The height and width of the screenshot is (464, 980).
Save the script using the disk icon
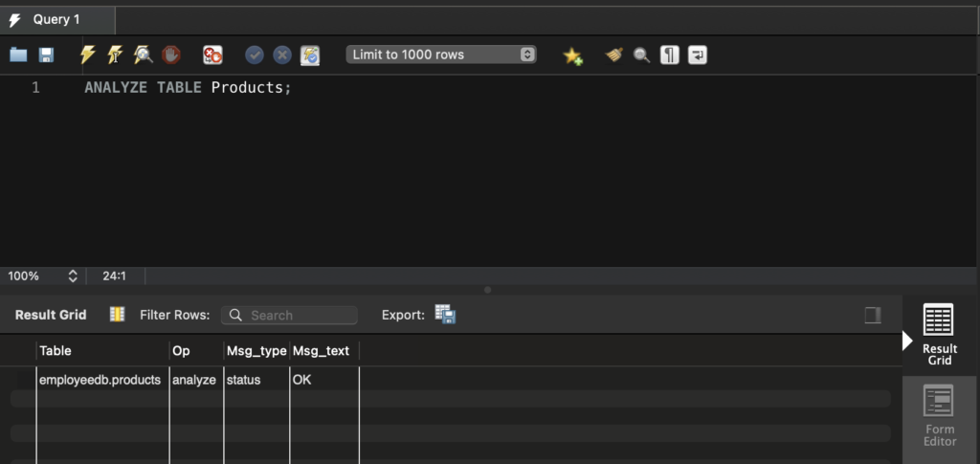pyautogui.click(x=46, y=55)
